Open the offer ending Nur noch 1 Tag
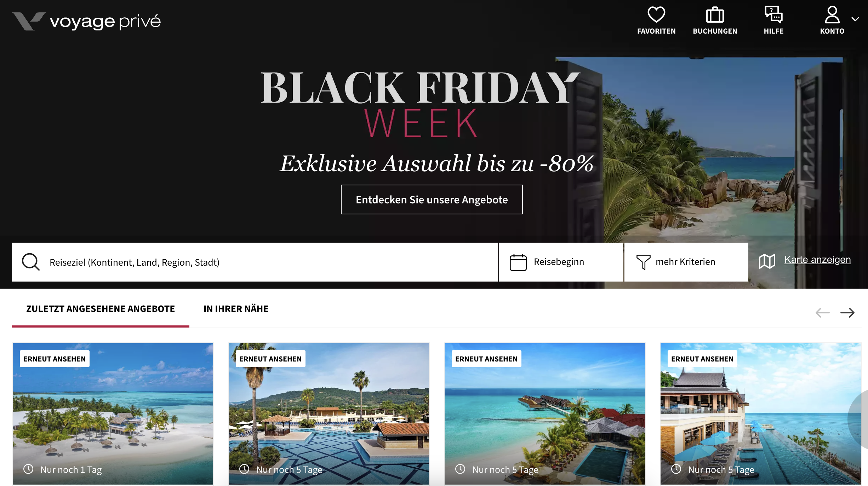The height and width of the screenshot is (486, 868). pos(113,413)
